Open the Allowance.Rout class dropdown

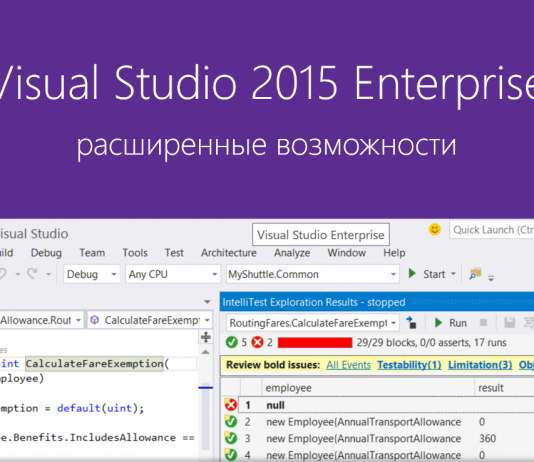(41, 320)
